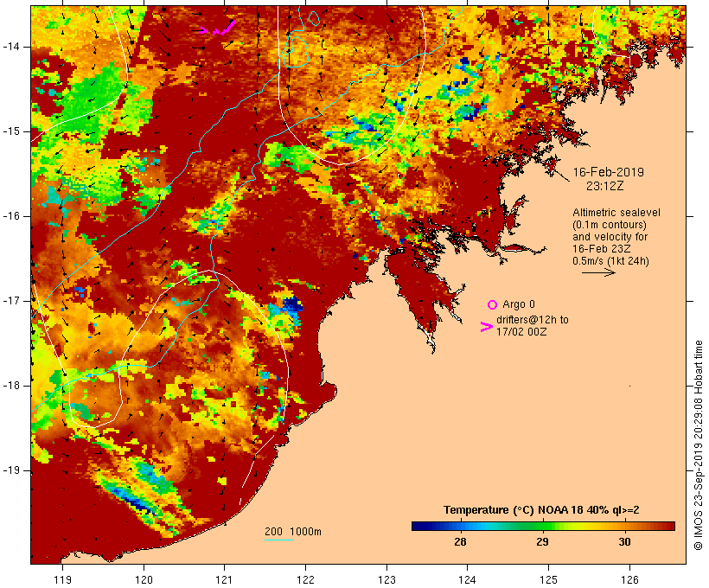Click the '0.5m/s (1kt 24h)' text
709x588 pixels.
(x=610, y=261)
